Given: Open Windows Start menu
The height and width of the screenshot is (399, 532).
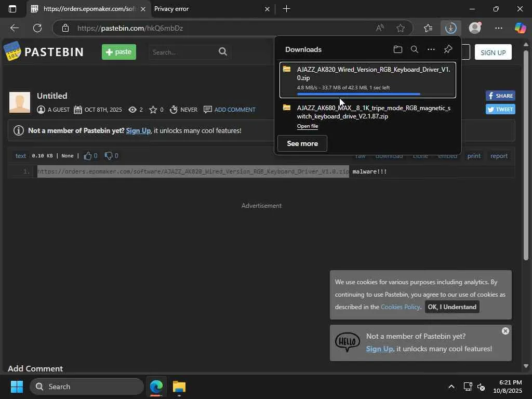Looking at the screenshot, I should click(17, 387).
